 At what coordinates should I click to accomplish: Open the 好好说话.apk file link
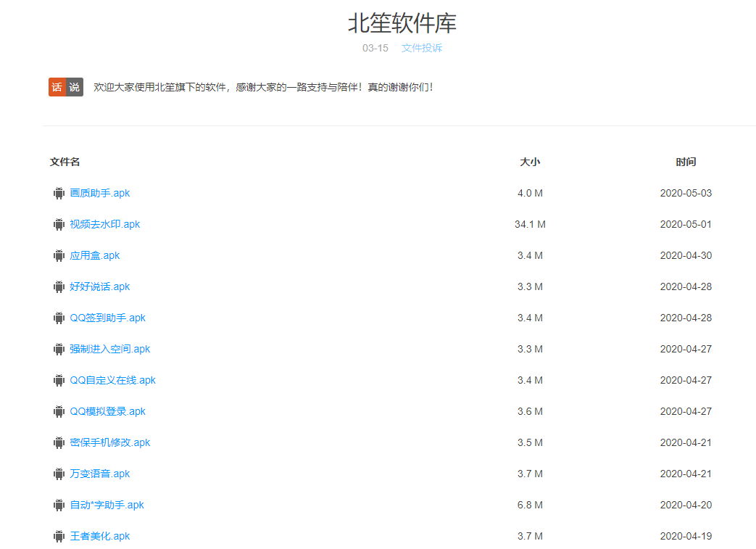[100, 286]
